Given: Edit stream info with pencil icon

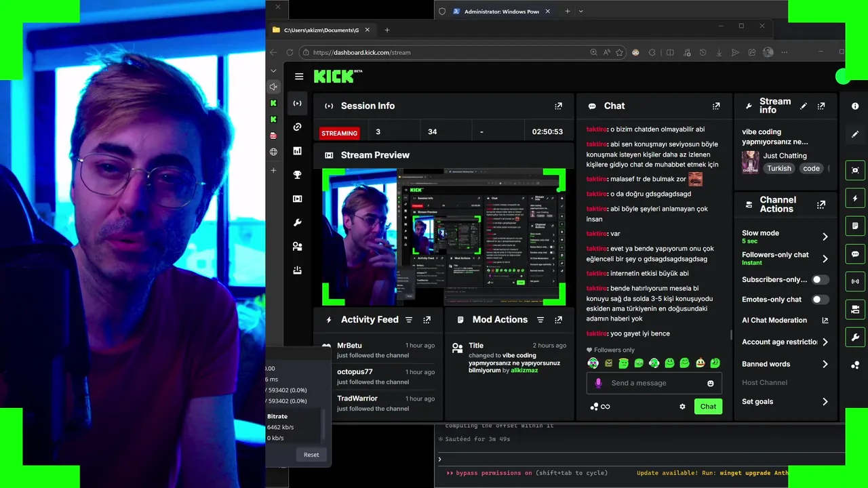Looking at the screenshot, I should coord(804,106).
